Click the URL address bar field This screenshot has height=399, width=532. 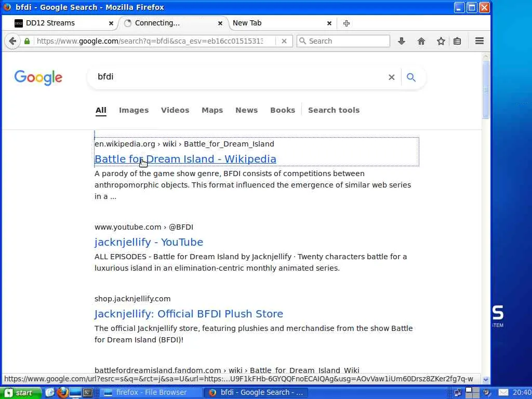tap(149, 41)
